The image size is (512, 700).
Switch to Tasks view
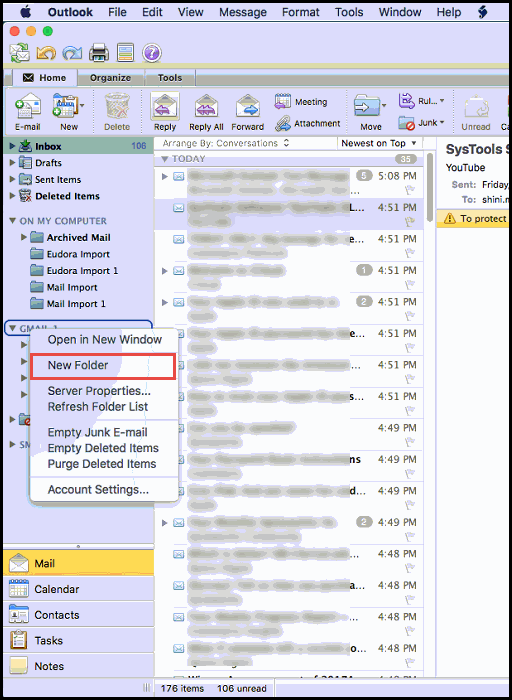[79, 640]
